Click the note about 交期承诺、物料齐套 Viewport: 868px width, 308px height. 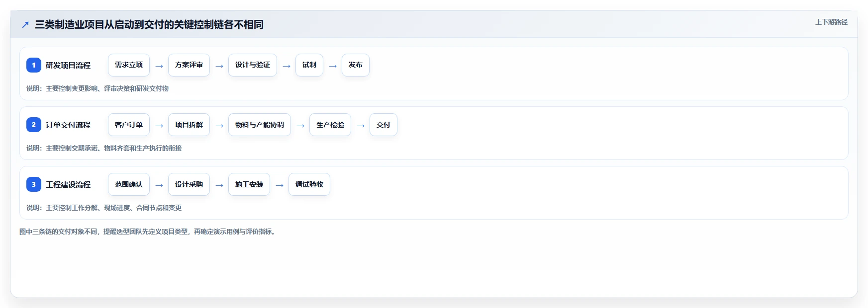(x=104, y=148)
